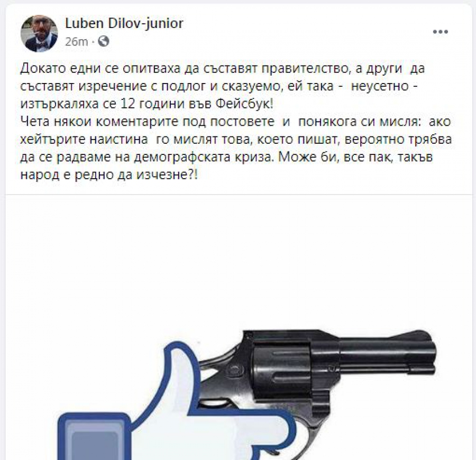The width and height of the screenshot is (476, 460).
Task: Click the last line ending изчезне?!
Action: (109, 175)
